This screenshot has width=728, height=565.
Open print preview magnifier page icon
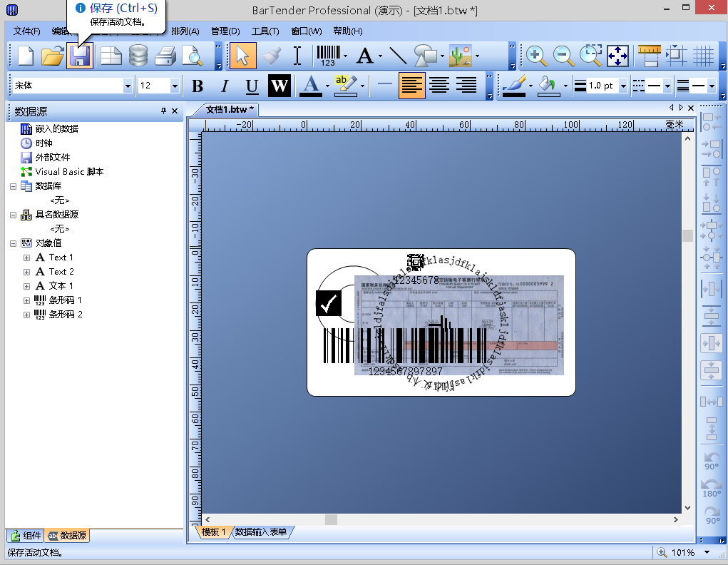(193, 56)
